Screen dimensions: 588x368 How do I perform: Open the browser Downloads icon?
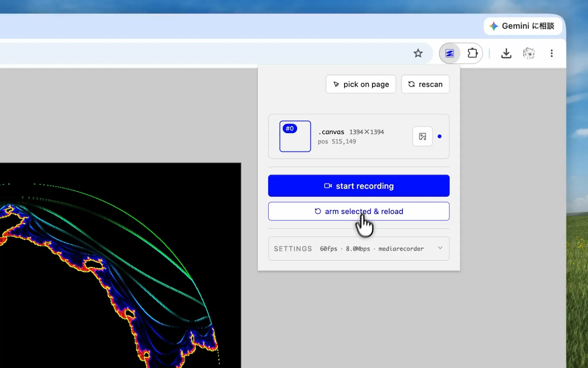(x=506, y=53)
